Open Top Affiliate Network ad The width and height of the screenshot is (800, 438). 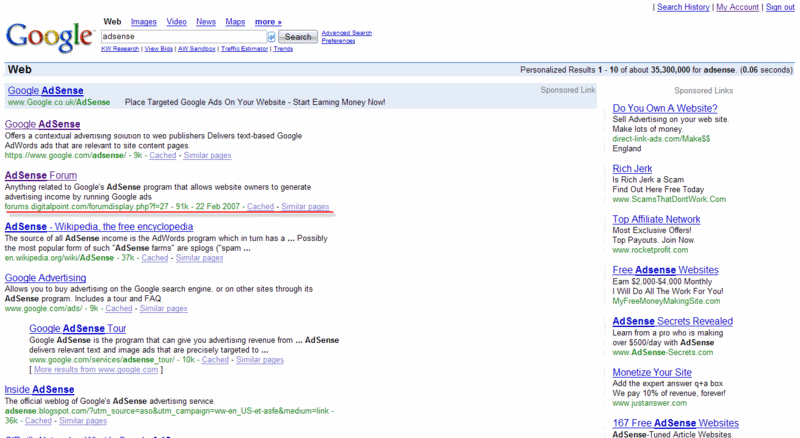[656, 219]
